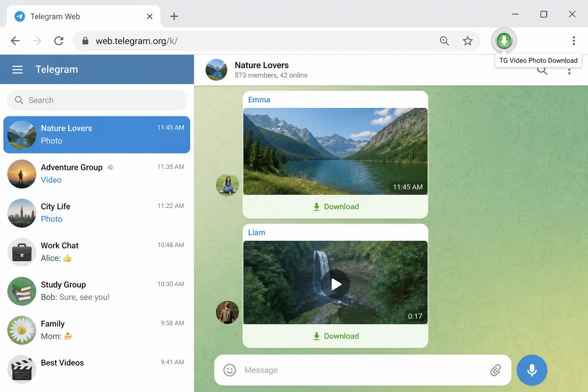Open the emoji picker in the message box
This screenshot has width=588, height=392.
tap(230, 370)
